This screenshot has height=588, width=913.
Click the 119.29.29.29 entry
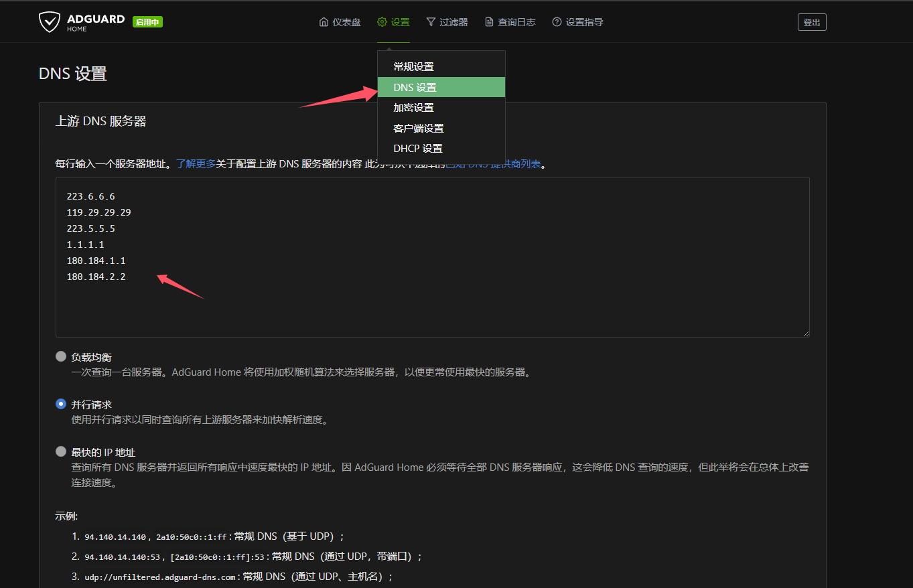[x=98, y=212]
